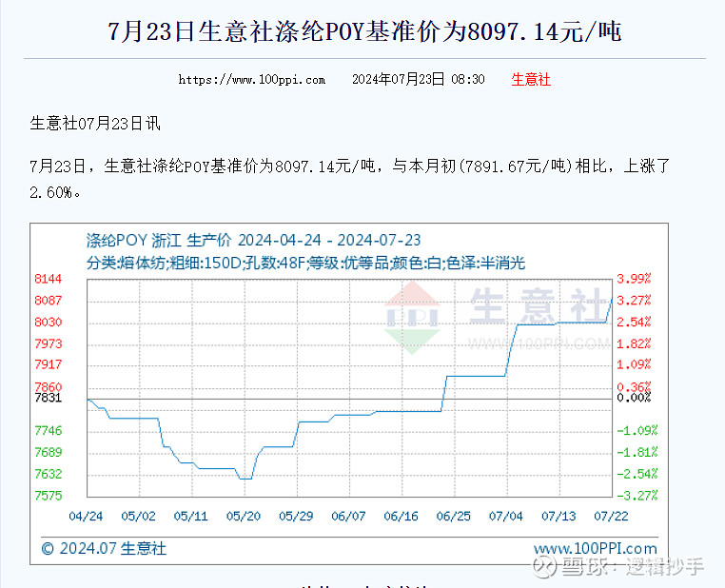
Task: Click the 05/20 date axis label
Action: 244,516
